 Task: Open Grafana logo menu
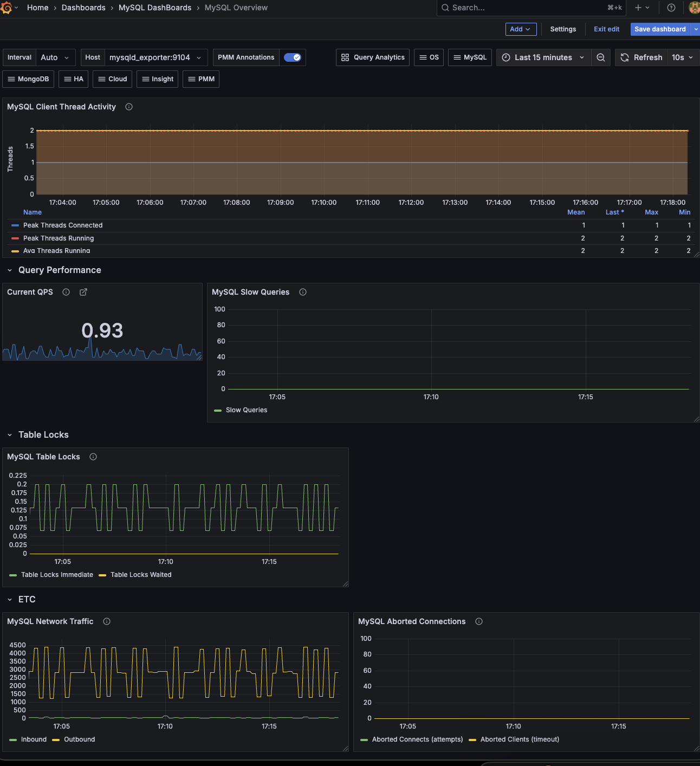pos(7,8)
